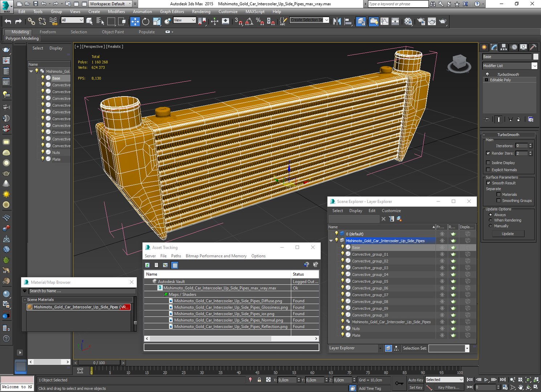Open the Key Filters dialog button
Screen dimensions: 541x392
[448, 387]
